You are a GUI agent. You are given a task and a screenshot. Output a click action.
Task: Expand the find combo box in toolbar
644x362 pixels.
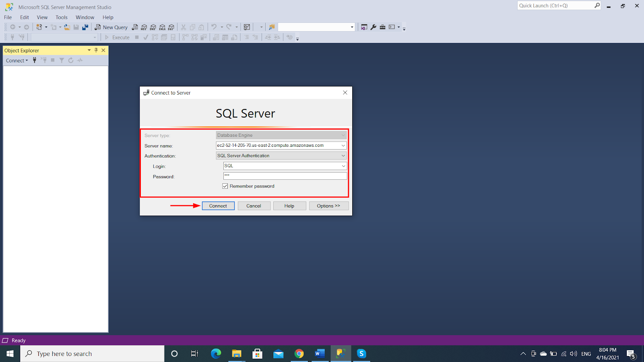[352, 27]
